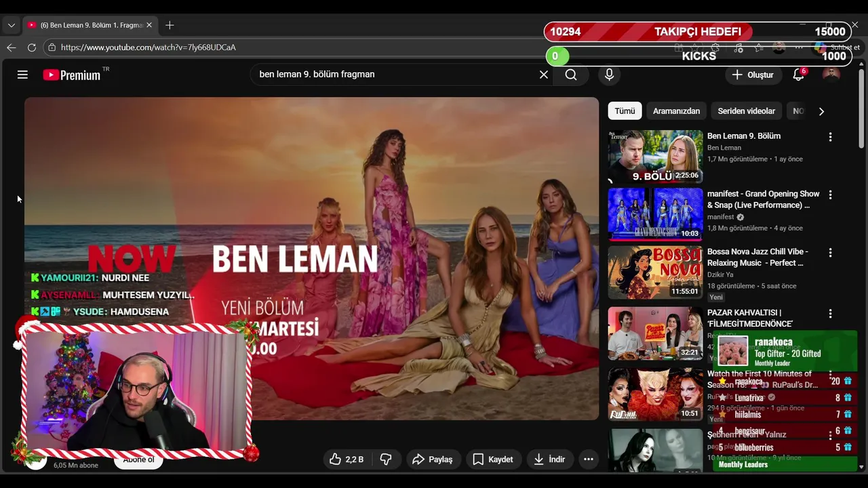Save the video with Kaydet
This screenshot has width=868, height=488.
click(493, 460)
